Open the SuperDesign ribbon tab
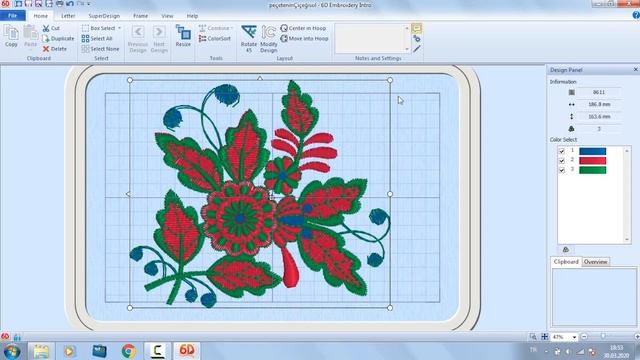This screenshot has width=640, height=360. [x=104, y=16]
